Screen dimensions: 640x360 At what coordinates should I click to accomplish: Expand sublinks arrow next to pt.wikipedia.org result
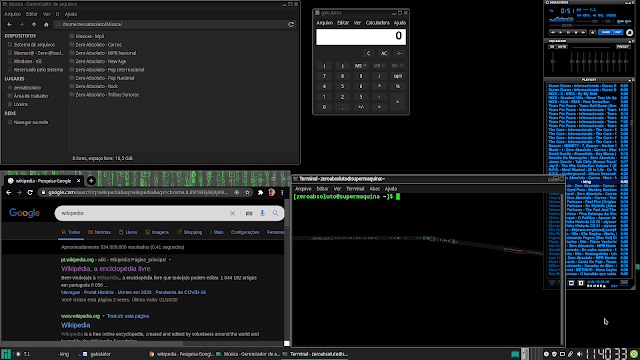170,260
